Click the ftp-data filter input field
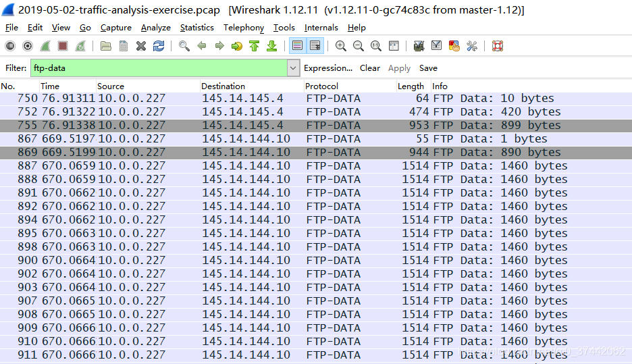The image size is (632, 364). tap(159, 68)
